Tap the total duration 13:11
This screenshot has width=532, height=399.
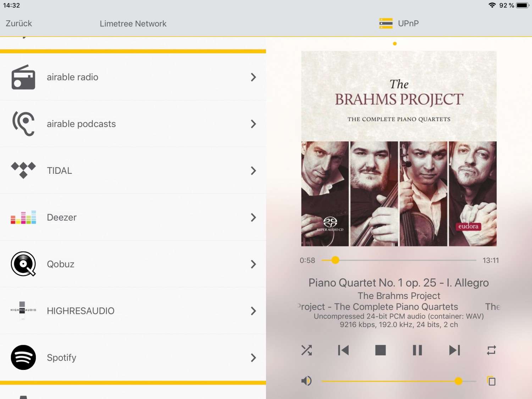(x=491, y=260)
